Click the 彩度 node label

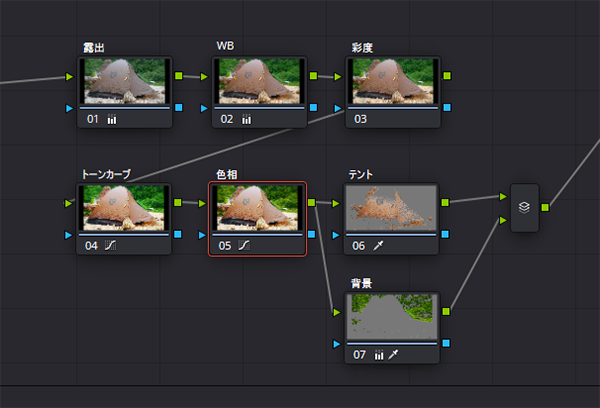[362, 48]
